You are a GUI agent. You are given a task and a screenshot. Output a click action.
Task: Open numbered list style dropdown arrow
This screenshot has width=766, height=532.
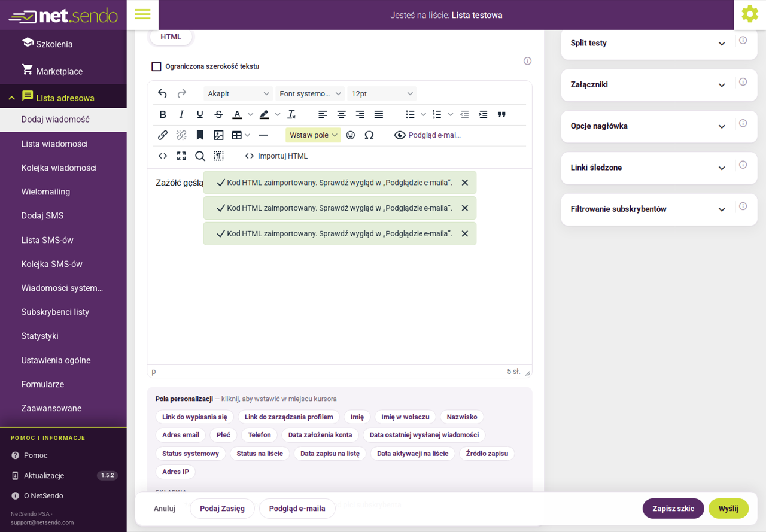[x=451, y=114]
